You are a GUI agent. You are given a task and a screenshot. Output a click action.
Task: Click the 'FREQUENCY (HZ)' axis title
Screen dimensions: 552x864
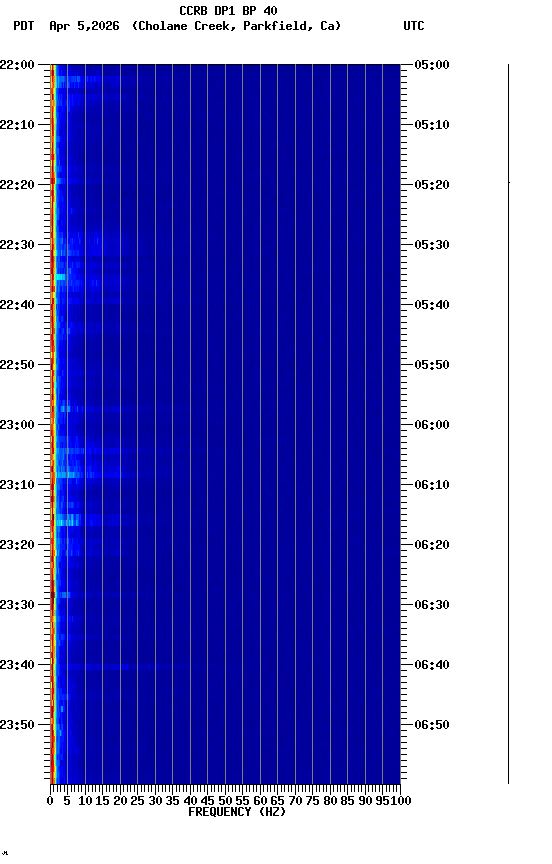pos(237,813)
